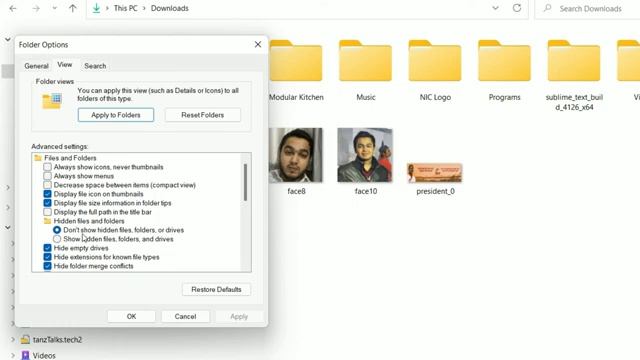Uncheck Display file icon on thumbnails
Screen dimensions: 640x360
[47, 194]
